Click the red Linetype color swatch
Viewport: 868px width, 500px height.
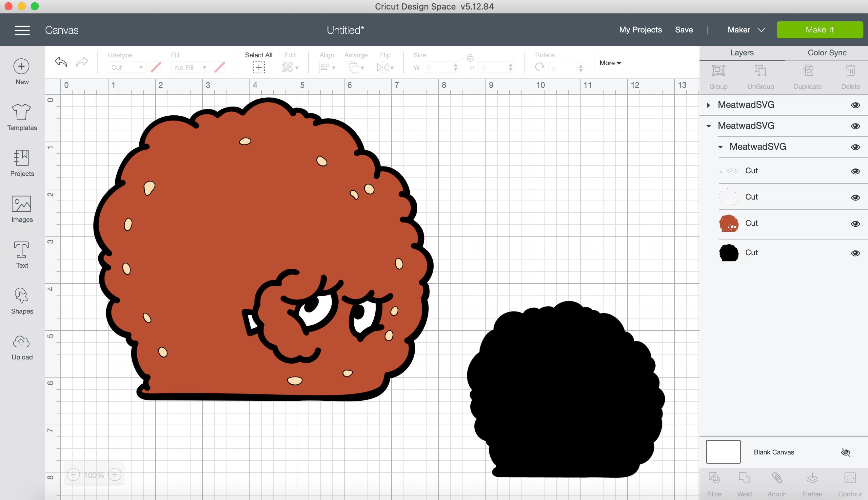coord(156,67)
